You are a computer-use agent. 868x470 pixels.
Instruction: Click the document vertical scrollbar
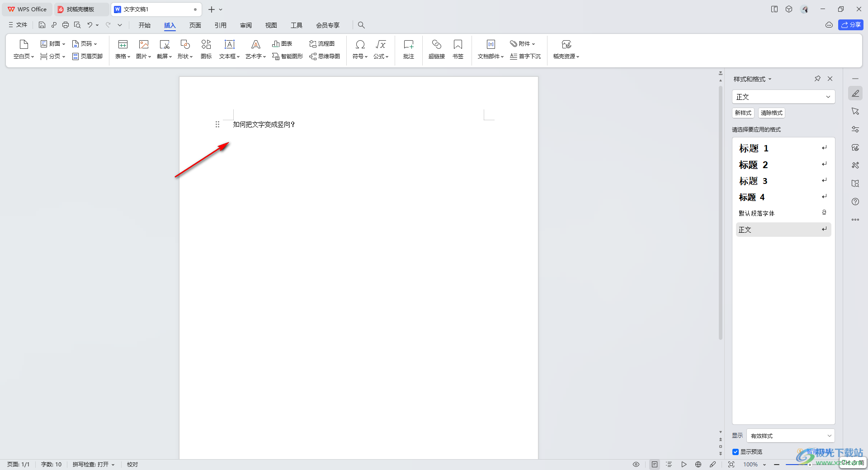point(721,212)
